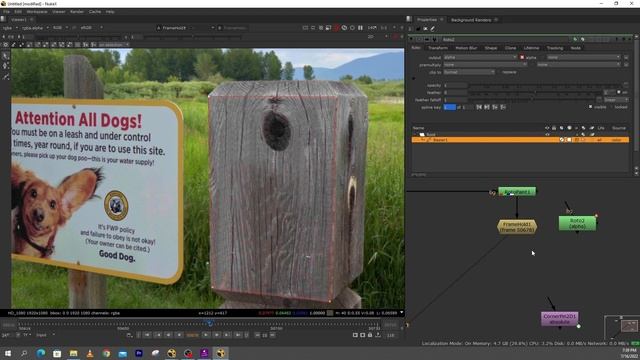Screen dimensions: 640x360
Task: Click the pencil icon in Properties toolbar
Action: click(433, 29)
